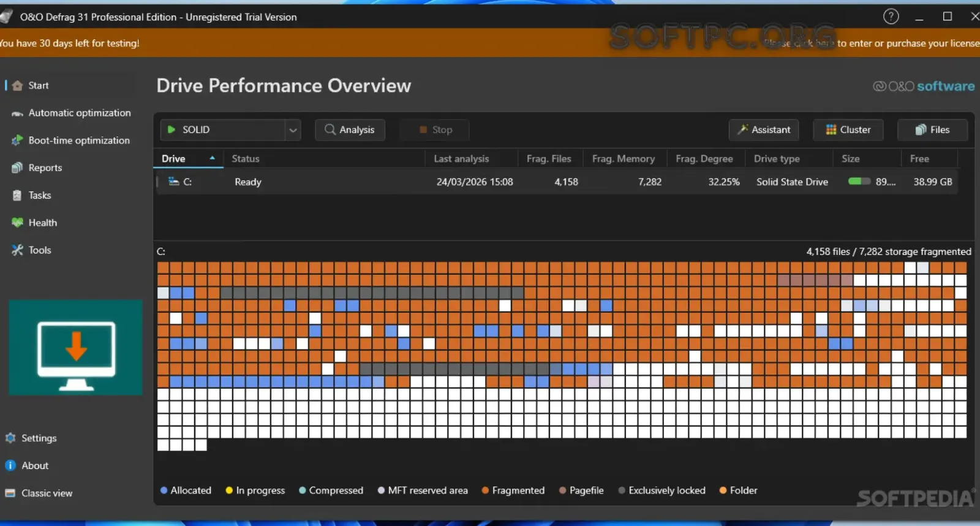This screenshot has height=526, width=980.
Task: Open the Tasks section
Action: (x=40, y=196)
